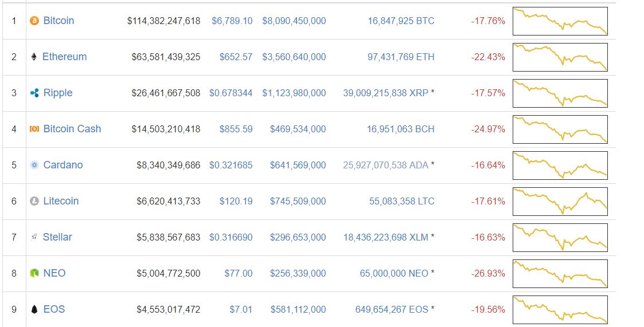The width and height of the screenshot is (644, 327).
Task: Open the Litecoin name link
Action: click(61, 201)
